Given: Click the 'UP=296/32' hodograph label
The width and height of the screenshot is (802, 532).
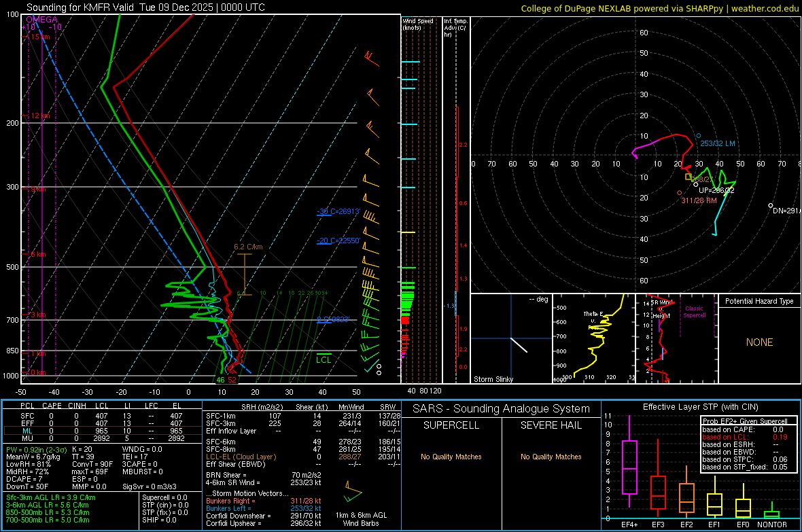Looking at the screenshot, I should (716, 190).
